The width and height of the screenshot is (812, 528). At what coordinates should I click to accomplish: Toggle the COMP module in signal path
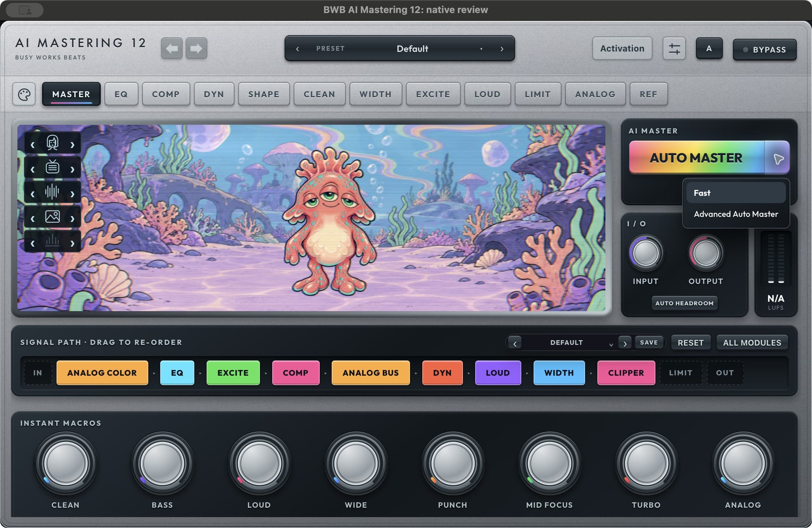pos(296,373)
